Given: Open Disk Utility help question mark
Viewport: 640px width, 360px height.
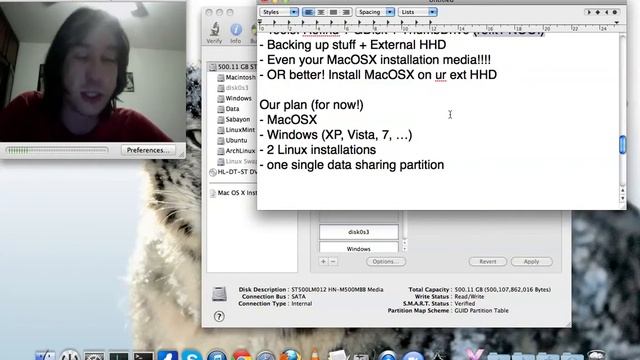Looking at the screenshot, I should [x=219, y=316].
